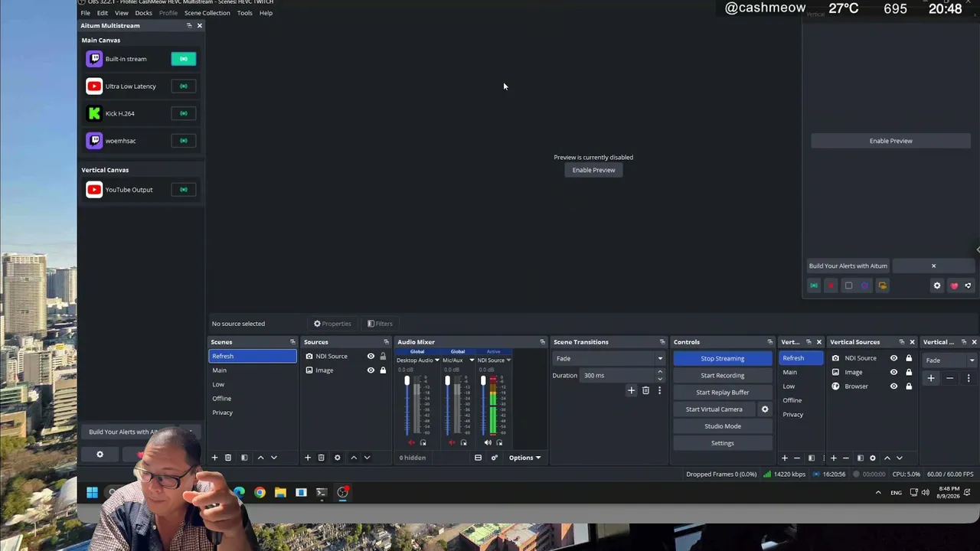Toggle Built-in stream output on Main Canvas
Screen dimensions: 980x551
pos(184,59)
